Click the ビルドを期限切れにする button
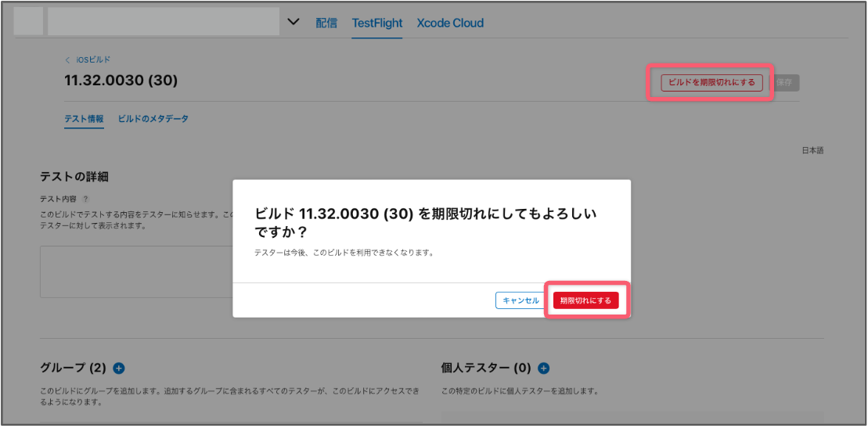 (x=711, y=82)
